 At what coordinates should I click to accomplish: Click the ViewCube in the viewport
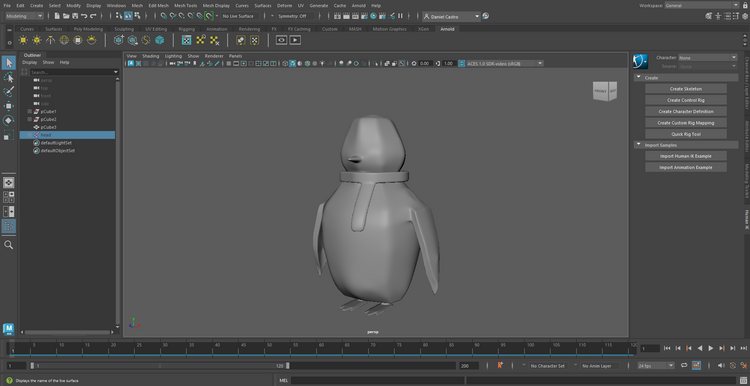coord(605,91)
